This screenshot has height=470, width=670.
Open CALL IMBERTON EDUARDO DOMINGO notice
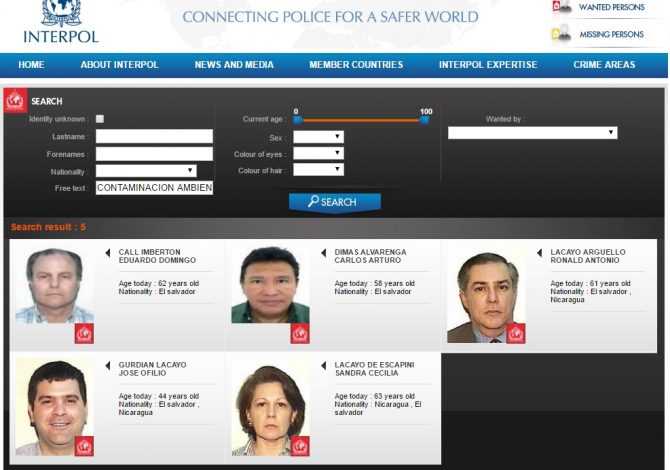click(x=157, y=256)
